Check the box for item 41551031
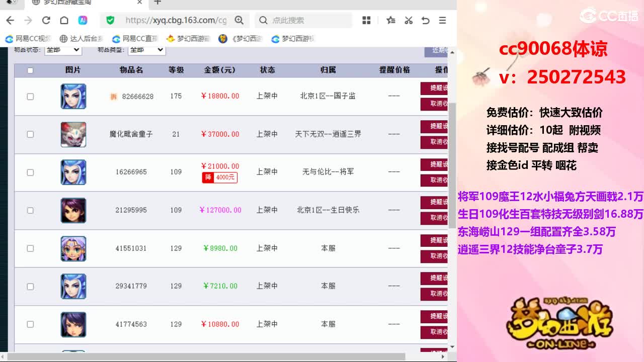The height and width of the screenshot is (362, 644). click(x=30, y=248)
